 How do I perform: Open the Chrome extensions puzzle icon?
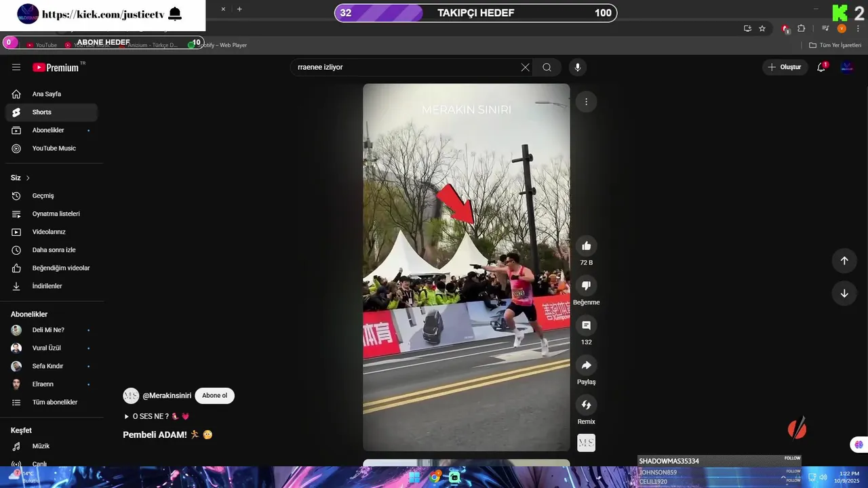[x=802, y=28]
